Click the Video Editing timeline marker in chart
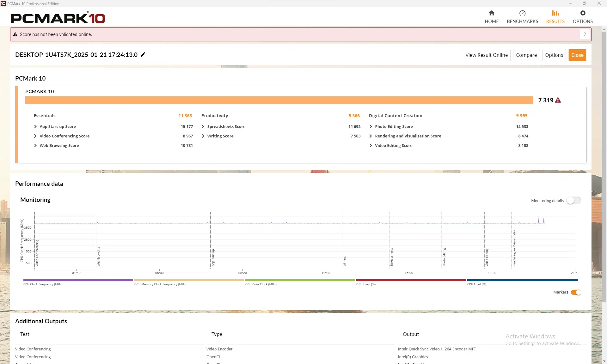607x364 pixels. [x=487, y=257]
